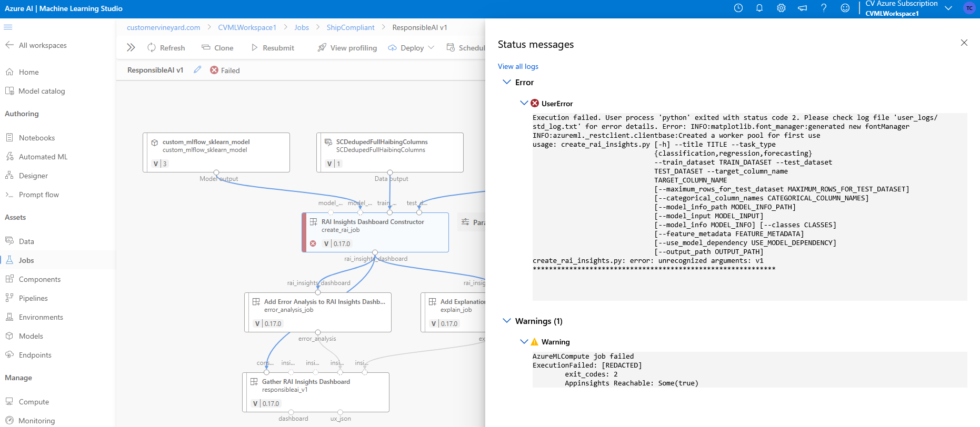Select the custom_mlflow_sklearn_model node
The image size is (980, 427).
tap(216, 152)
